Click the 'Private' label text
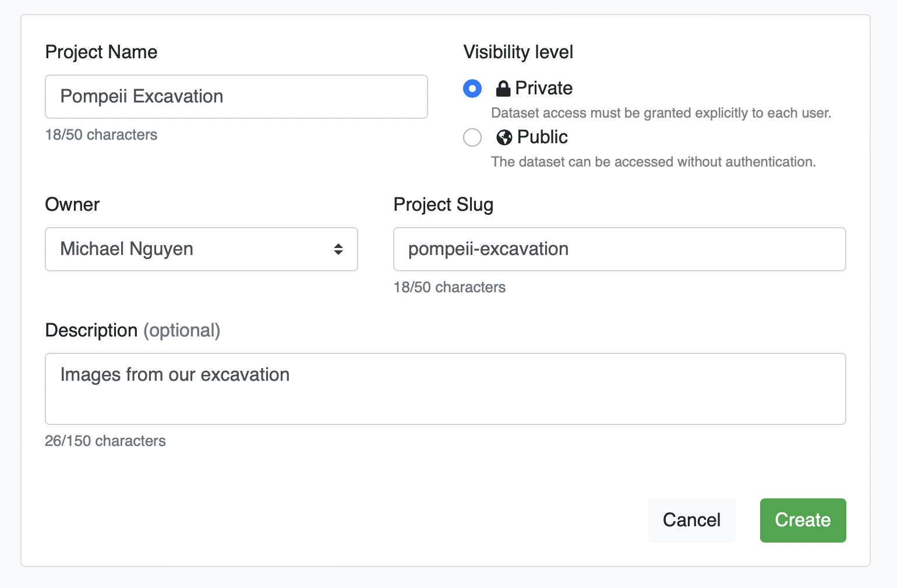Image resolution: width=897 pixels, height=588 pixels. click(544, 88)
